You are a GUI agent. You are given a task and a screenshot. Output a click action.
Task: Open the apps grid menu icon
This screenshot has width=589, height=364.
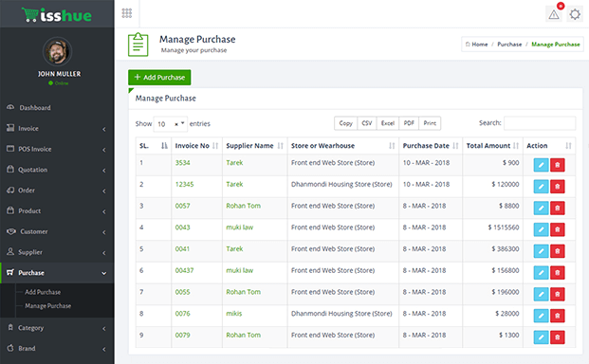[x=127, y=13]
